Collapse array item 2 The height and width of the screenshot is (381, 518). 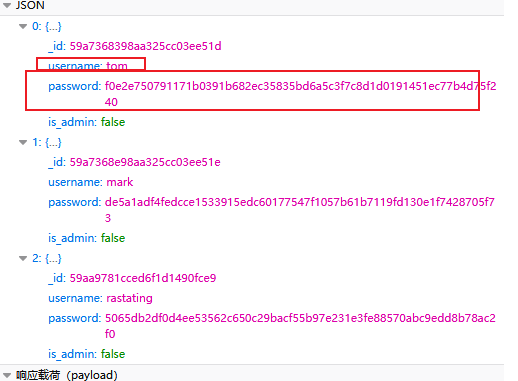click(23, 258)
